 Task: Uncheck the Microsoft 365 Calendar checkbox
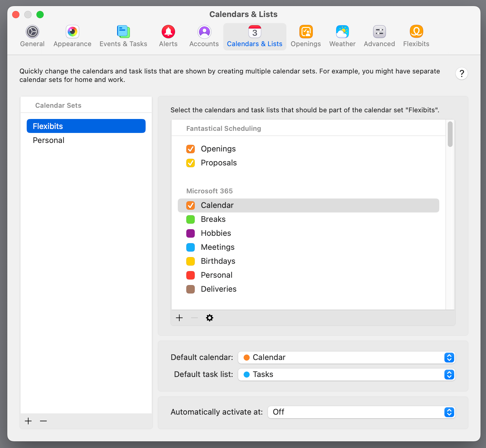pos(191,205)
